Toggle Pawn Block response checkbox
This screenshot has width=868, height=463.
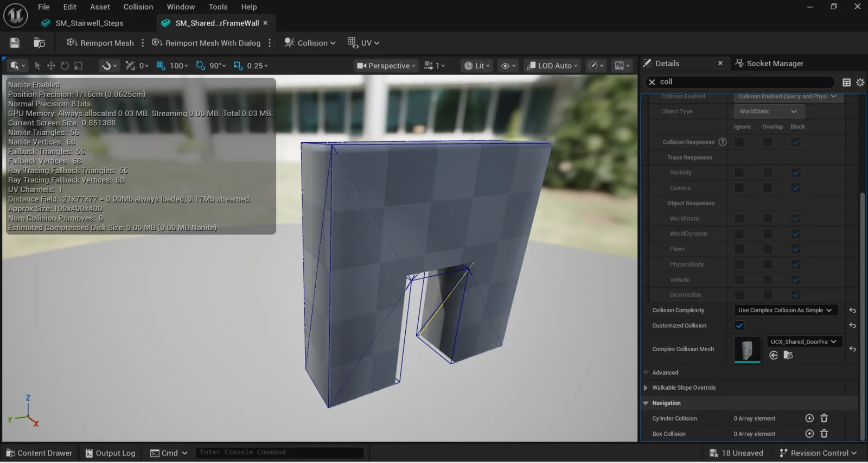click(x=795, y=249)
